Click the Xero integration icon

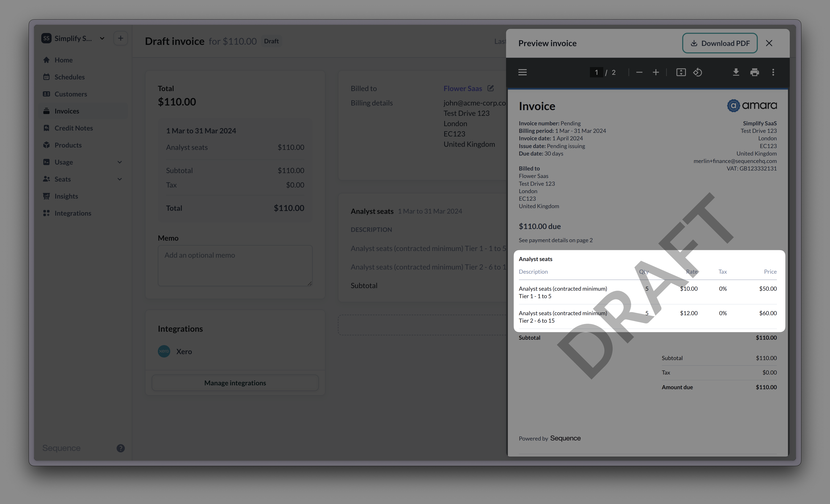coord(164,351)
